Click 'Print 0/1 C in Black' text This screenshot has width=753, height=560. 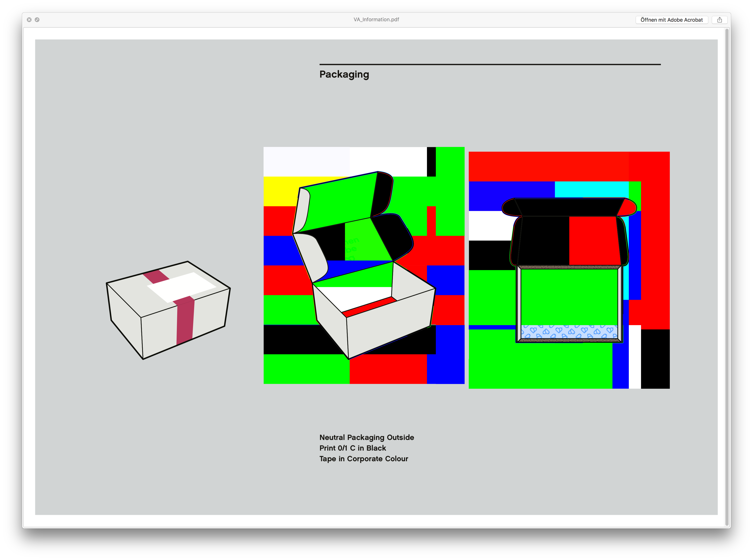click(353, 448)
